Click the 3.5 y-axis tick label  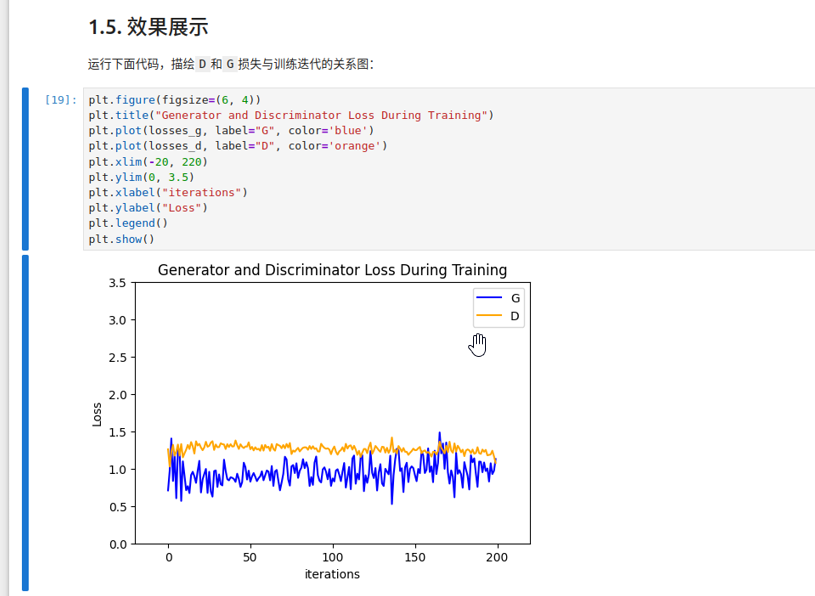117,283
